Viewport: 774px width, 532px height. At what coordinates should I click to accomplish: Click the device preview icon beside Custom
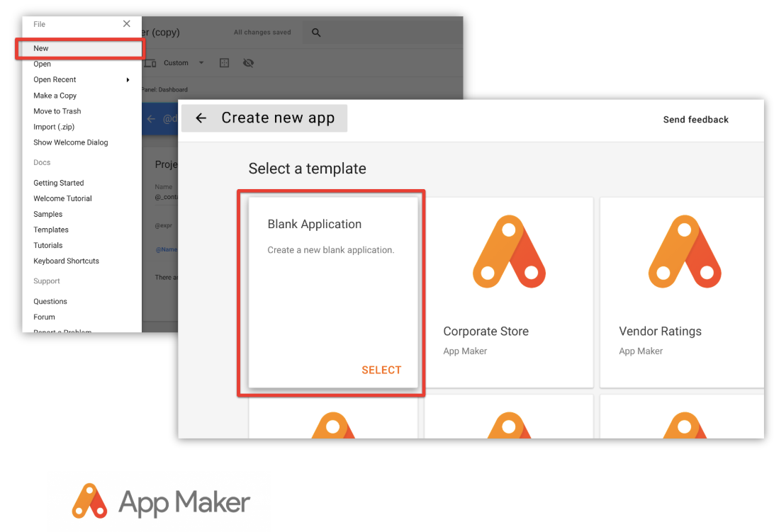click(150, 63)
